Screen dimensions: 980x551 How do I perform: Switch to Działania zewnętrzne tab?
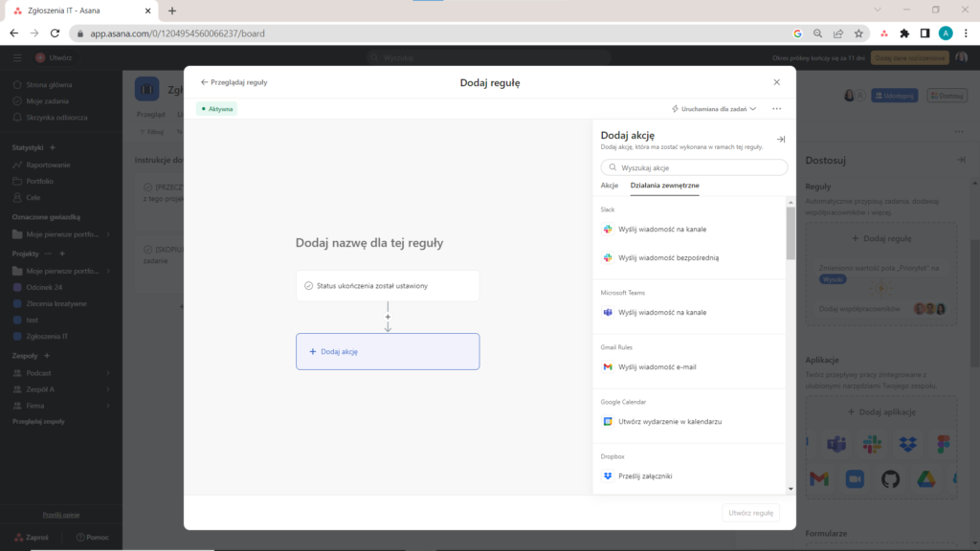click(664, 186)
